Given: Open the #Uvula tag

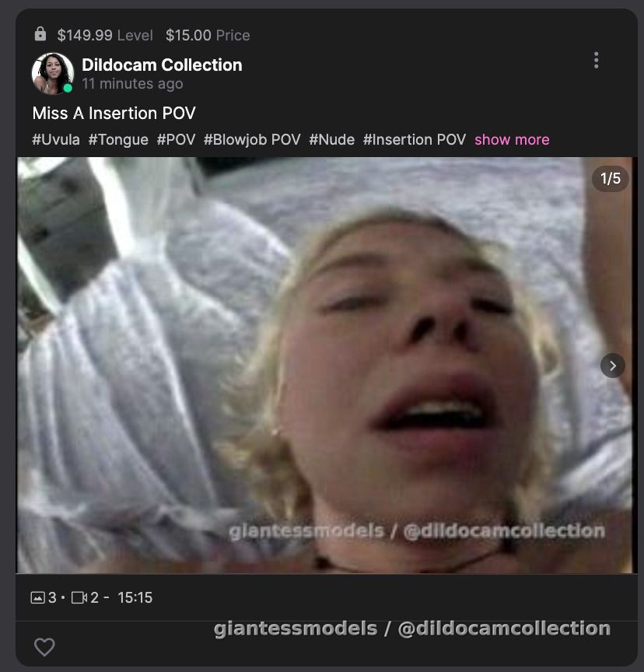Looking at the screenshot, I should 54,139.
